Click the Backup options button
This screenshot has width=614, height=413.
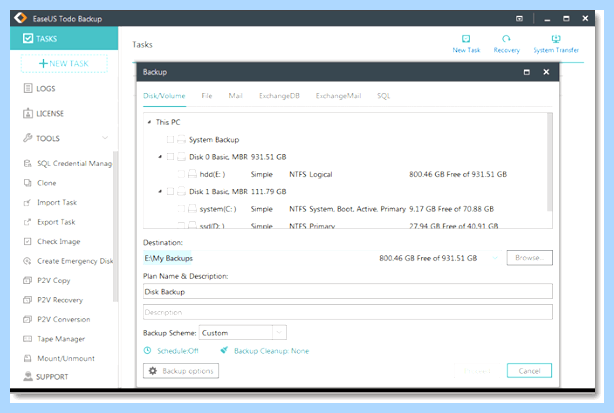(181, 371)
